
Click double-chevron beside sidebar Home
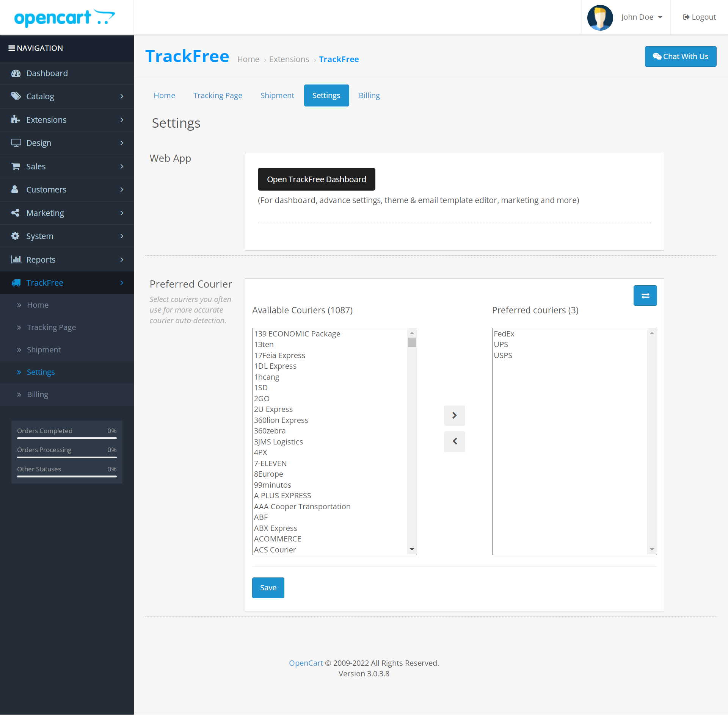(19, 305)
